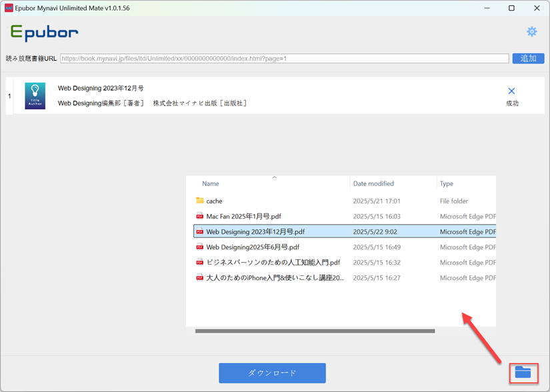Click row number 1 in book list
Image resolution: width=550 pixels, height=392 pixels.
point(9,96)
